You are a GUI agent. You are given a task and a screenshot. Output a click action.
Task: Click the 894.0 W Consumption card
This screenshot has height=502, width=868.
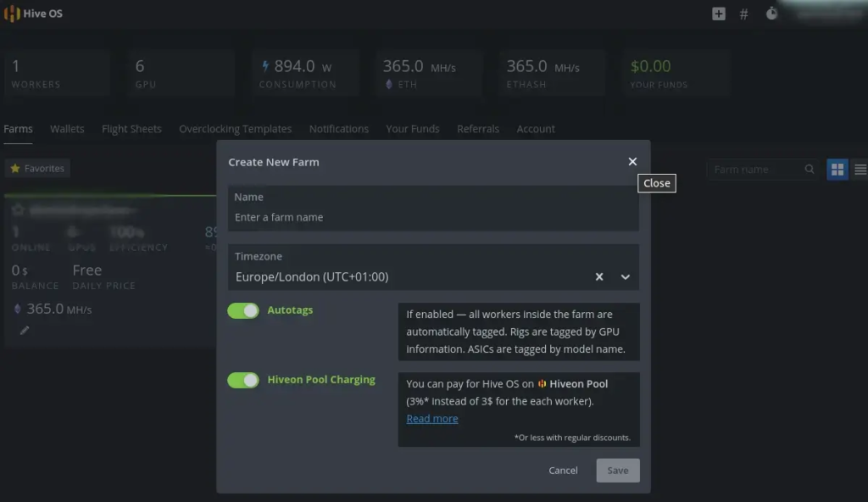(x=304, y=74)
